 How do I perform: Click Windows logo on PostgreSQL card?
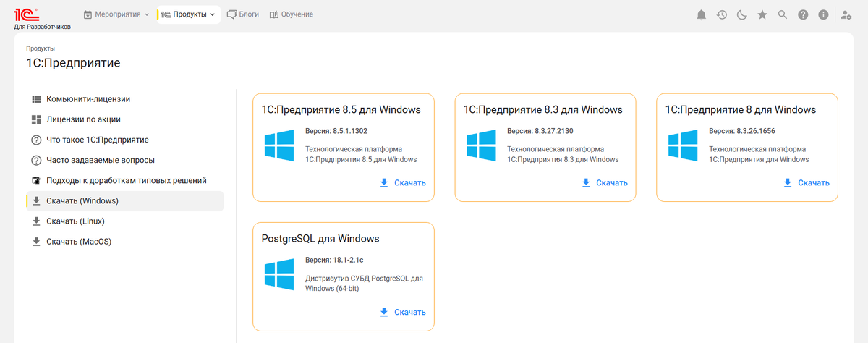[279, 274]
